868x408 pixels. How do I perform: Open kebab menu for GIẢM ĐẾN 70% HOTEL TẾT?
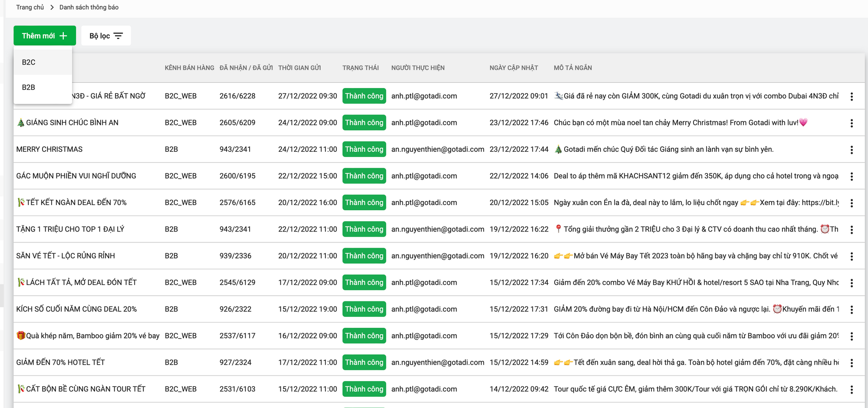[852, 363]
